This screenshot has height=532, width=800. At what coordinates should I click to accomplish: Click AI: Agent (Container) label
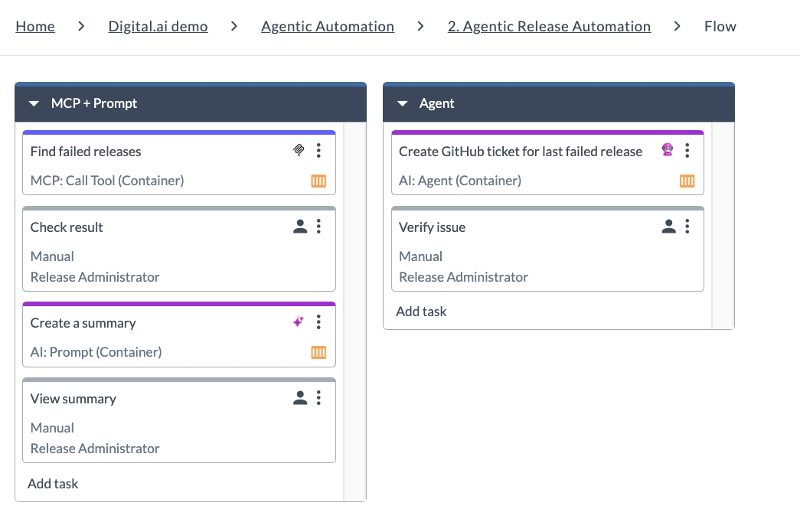point(460,181)
